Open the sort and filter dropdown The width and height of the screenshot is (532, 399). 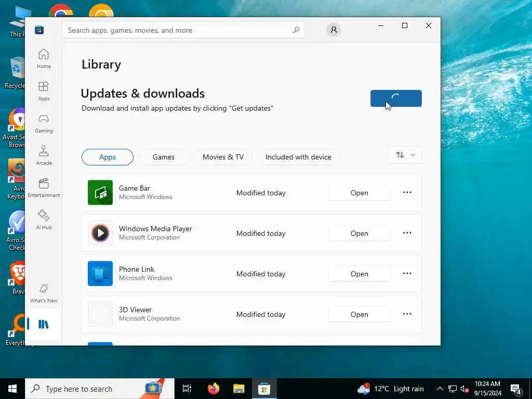[405, 155]
